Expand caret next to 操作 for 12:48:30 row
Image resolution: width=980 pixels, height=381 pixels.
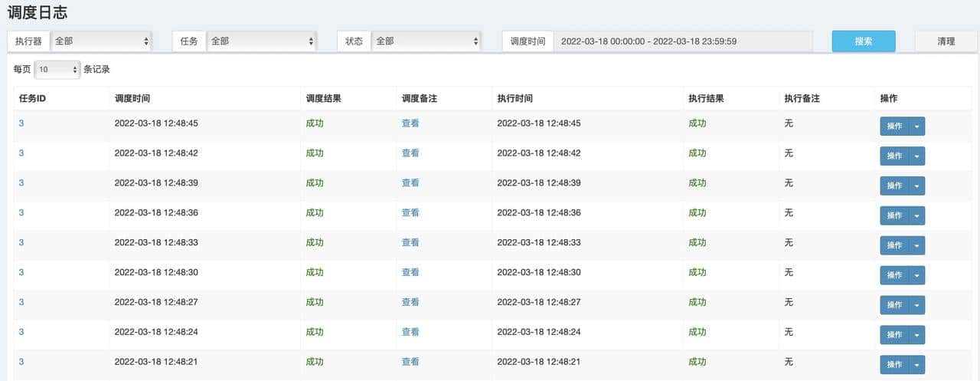(916, 275)
